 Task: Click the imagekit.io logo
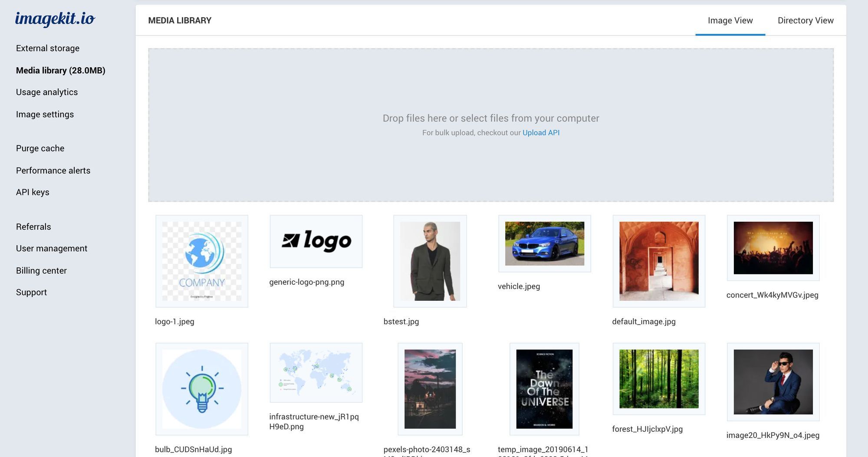55,19
